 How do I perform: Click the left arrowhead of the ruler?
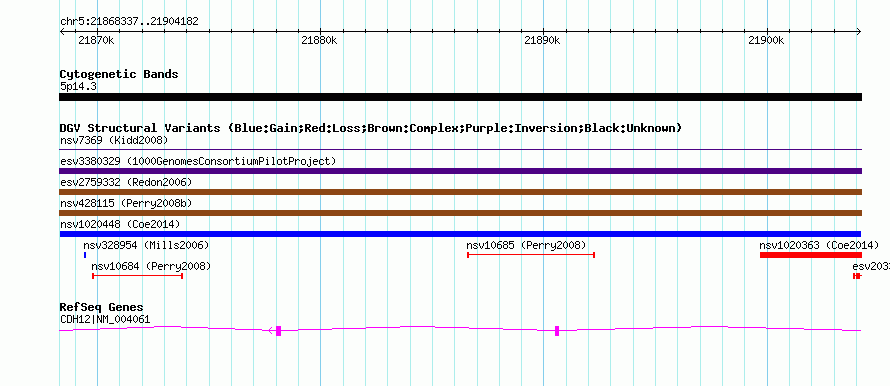(62, 31)
